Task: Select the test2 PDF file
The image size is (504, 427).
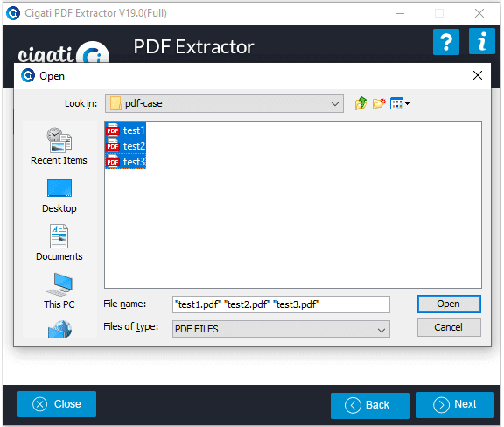Action: pos(126,146)
